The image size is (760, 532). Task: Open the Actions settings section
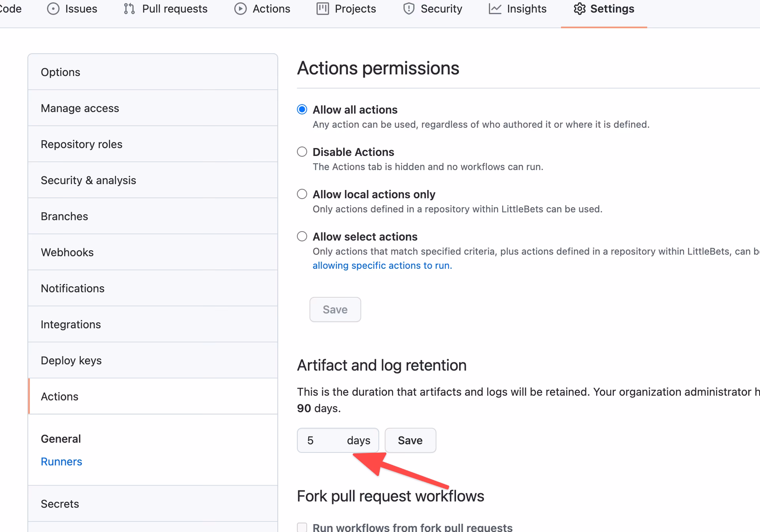coord(59,396)
